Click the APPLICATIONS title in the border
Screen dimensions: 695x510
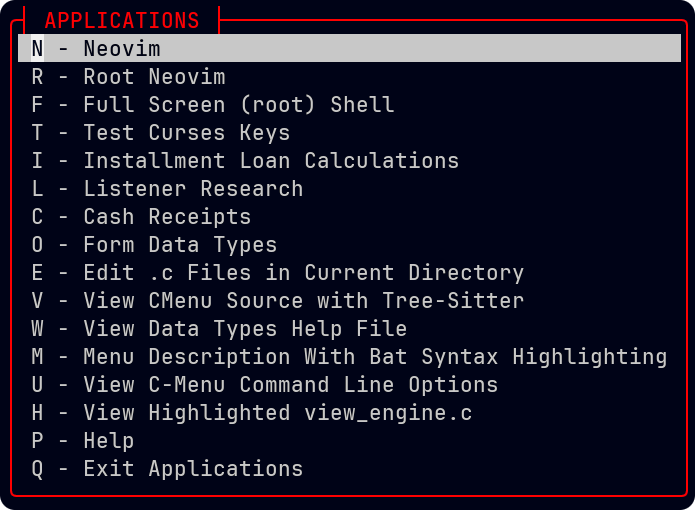point(122,20)
